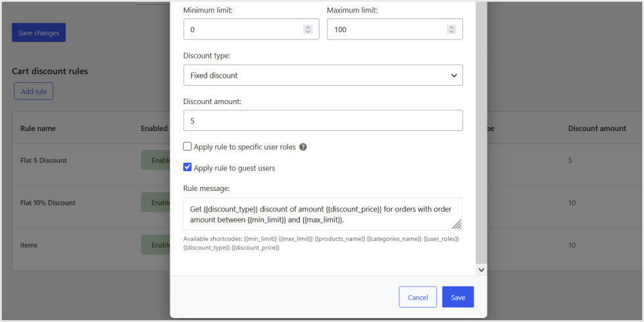Click the modal vertical scrollbar track
This screenshot has width=644, height=322.
[482, 132]
